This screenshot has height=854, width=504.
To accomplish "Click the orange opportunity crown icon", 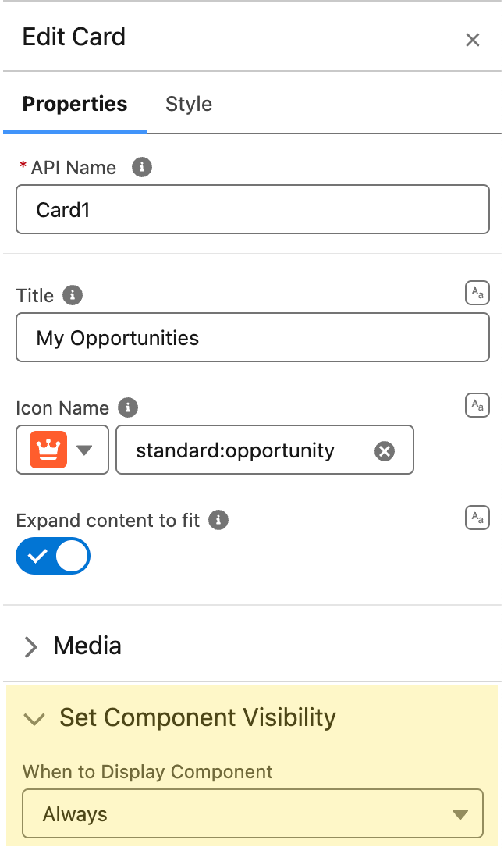I will point(48,450).
